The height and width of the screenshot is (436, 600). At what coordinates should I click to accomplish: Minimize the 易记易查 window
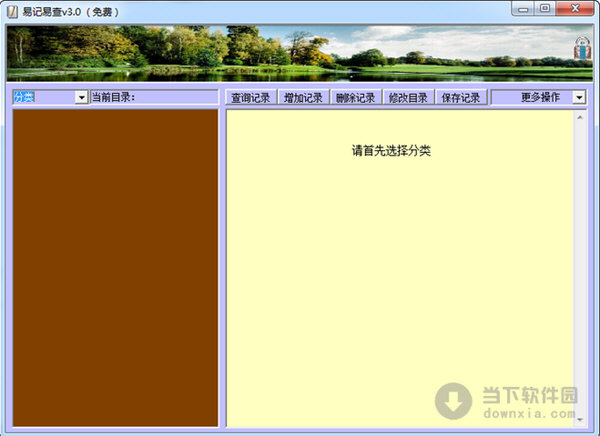click(x=523, y=9)
